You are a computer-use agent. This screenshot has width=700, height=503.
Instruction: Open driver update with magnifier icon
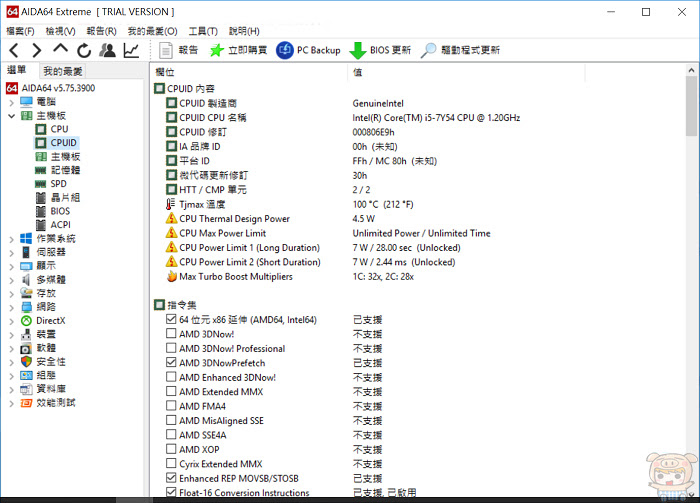pyautogui.click(x=460, y=50)
